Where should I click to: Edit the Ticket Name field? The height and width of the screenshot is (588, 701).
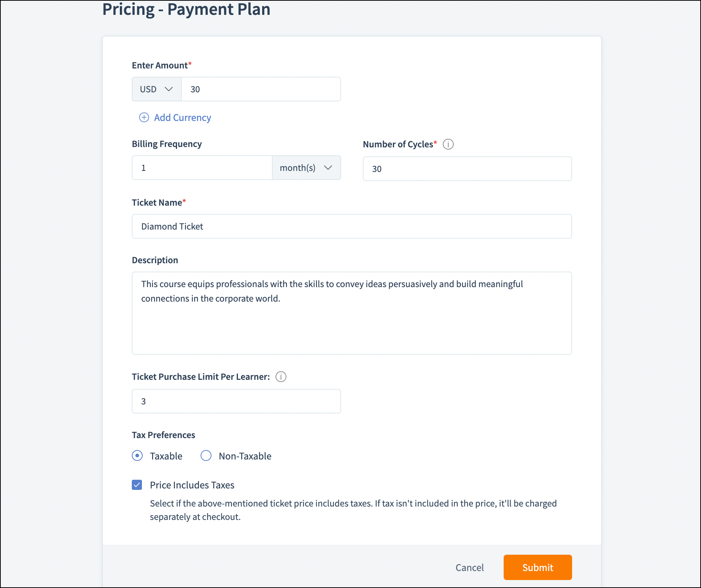point(352,226)
